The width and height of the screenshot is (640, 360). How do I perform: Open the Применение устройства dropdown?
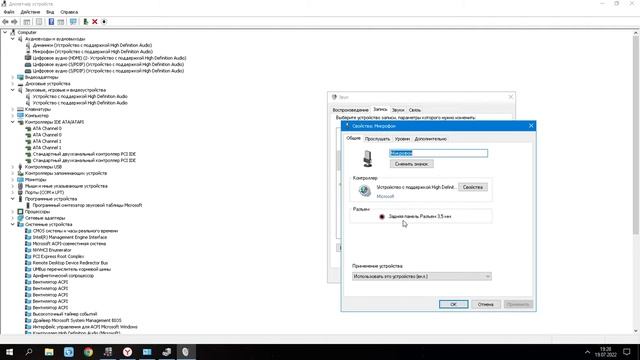click(x=422, y=276)
